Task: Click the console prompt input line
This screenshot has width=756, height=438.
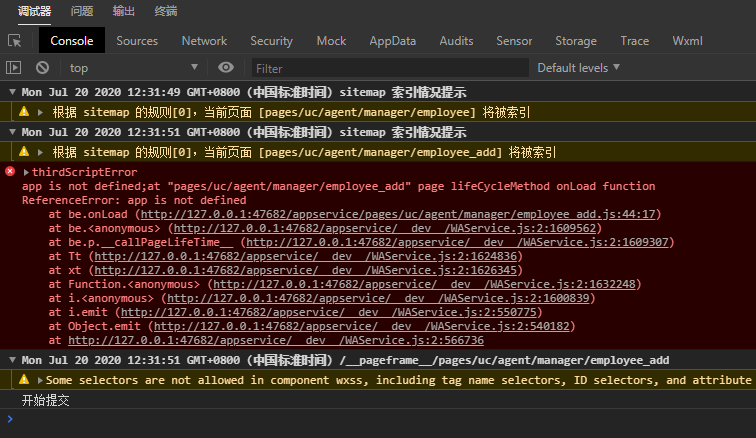Action: pyautogui.click(x=378, y=419)
